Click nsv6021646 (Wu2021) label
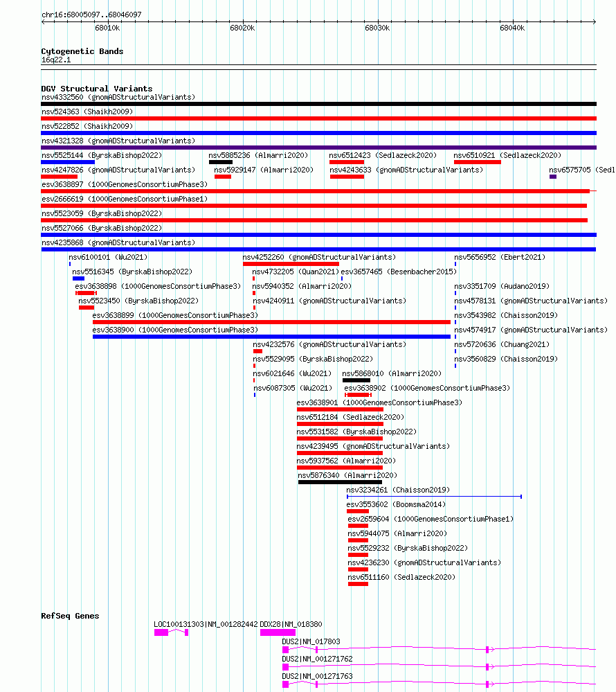 pos(292,374)
